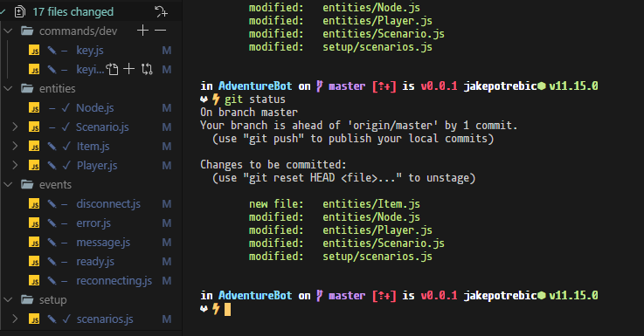Click the pencil icon on ready.js row
The image size is (644, 336).
point(52,261)
